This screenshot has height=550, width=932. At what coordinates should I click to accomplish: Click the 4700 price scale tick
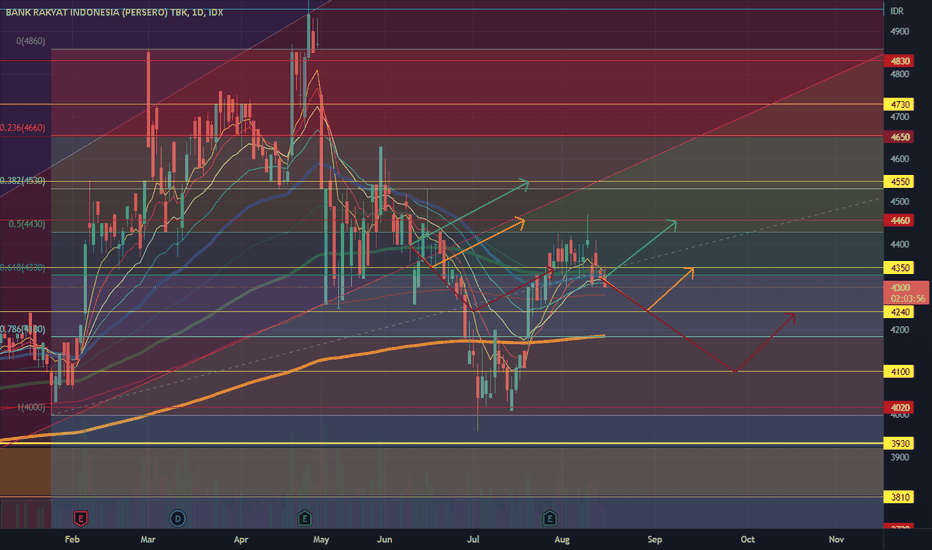899,117
